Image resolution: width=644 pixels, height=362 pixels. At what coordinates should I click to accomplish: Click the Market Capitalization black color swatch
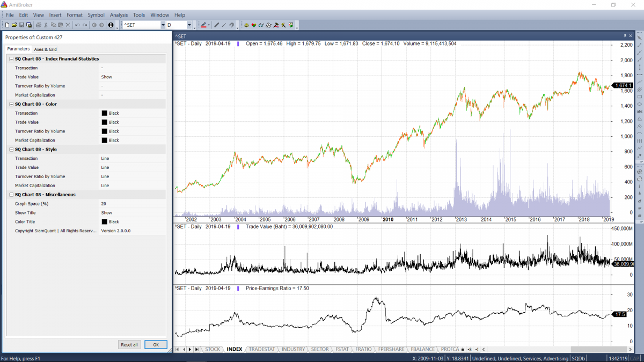click(104, 141)
